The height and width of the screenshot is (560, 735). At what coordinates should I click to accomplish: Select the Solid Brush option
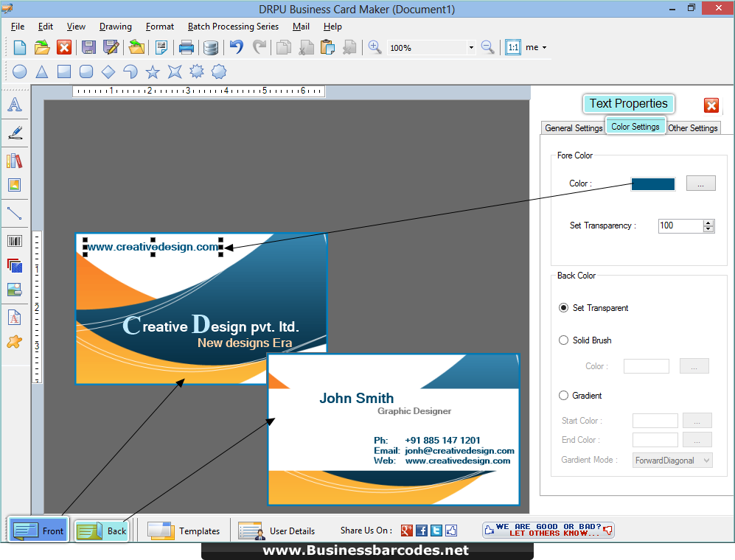563,340
